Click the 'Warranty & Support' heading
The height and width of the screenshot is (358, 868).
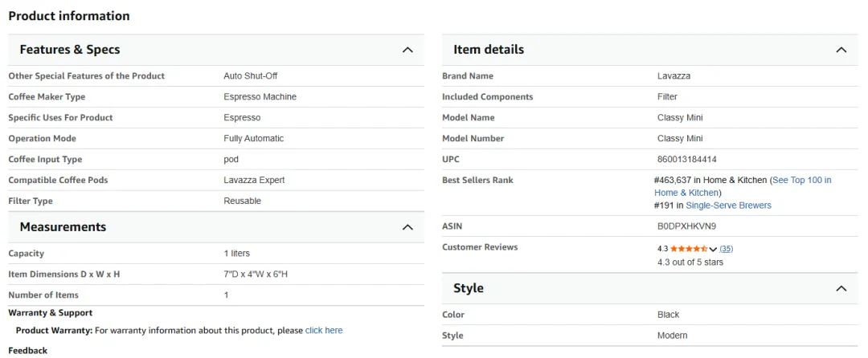click(51, 313)
